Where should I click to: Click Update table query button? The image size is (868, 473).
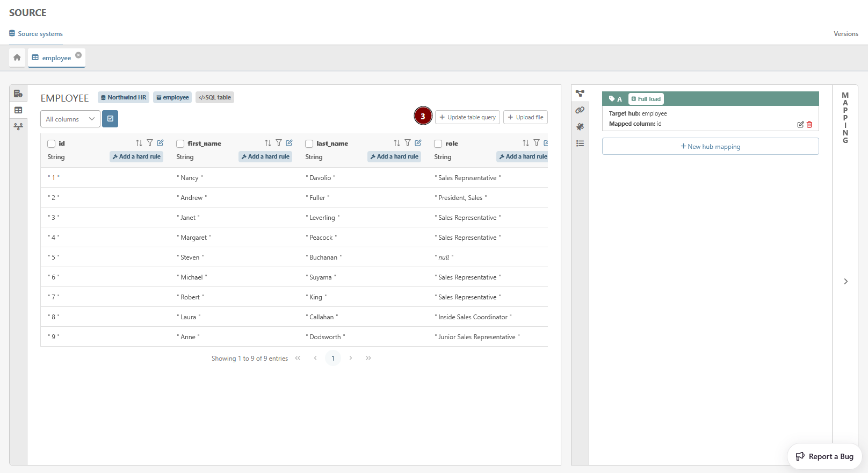pyautogui.click(x=467, y=117)
